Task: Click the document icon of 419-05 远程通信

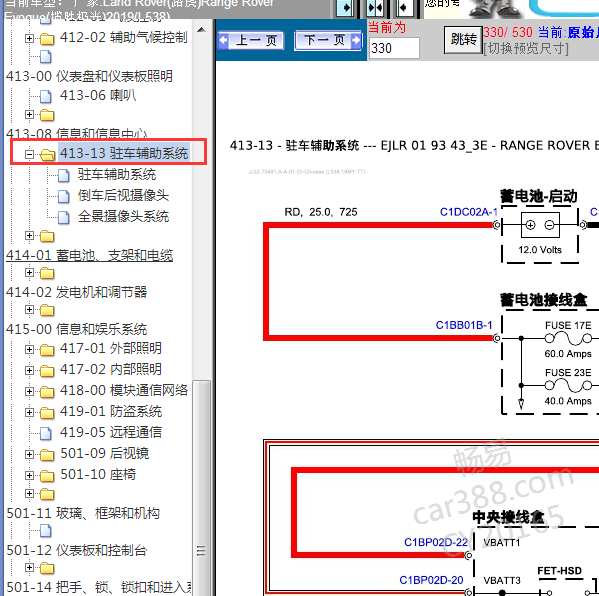Action: (x=45, y=433)
